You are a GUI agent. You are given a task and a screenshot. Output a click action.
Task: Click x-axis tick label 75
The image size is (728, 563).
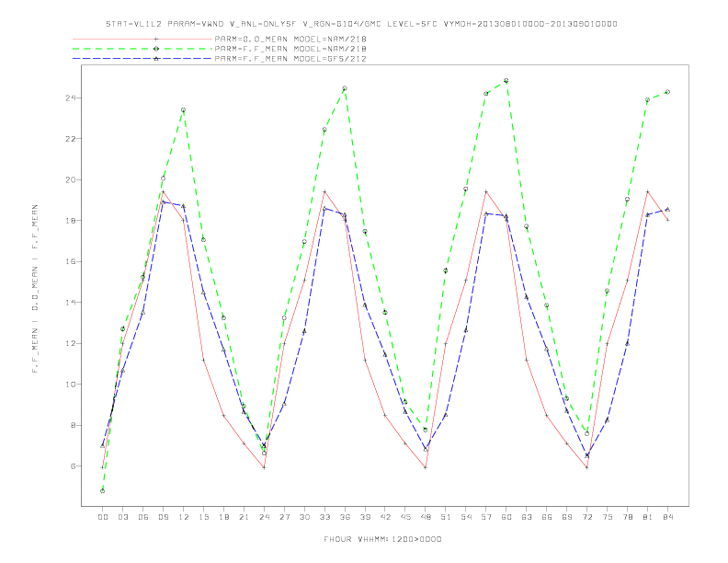[608, 517]
